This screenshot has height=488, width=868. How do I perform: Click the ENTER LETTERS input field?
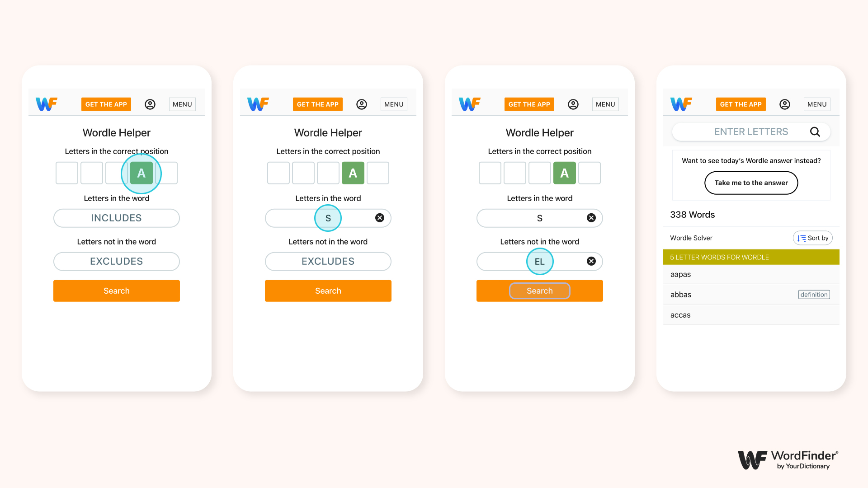750,131
